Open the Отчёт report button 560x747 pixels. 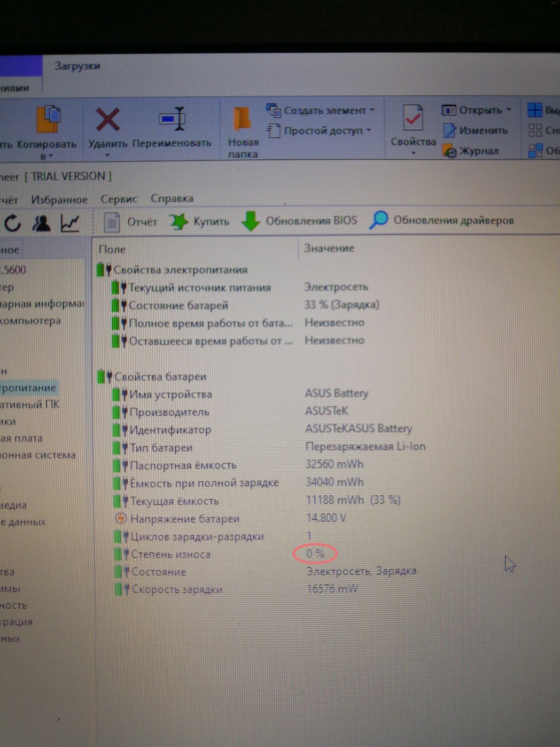[131, 221]
